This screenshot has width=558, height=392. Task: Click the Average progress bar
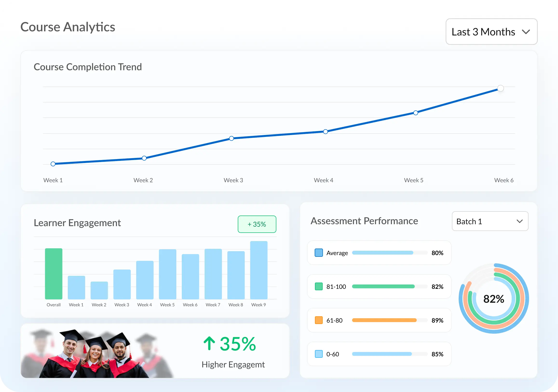(382, 253)
